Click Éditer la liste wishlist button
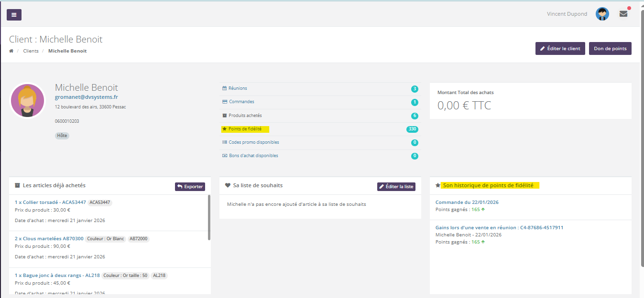Screen dimensions: 644x298 (396, 187)
